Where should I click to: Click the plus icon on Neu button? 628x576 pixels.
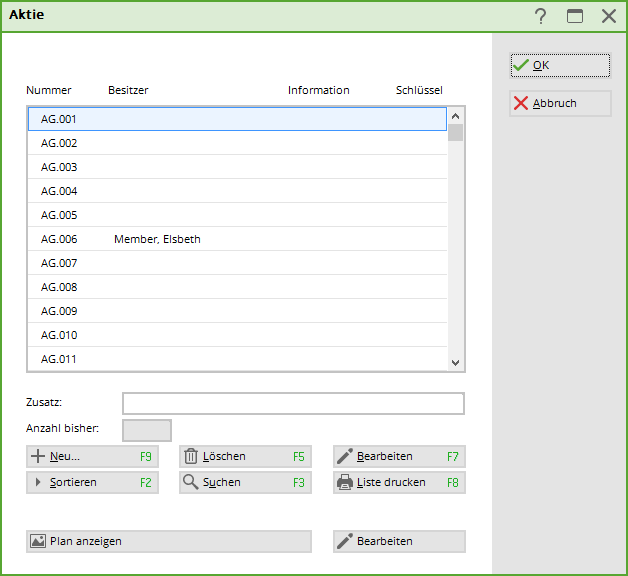point(38,457)
